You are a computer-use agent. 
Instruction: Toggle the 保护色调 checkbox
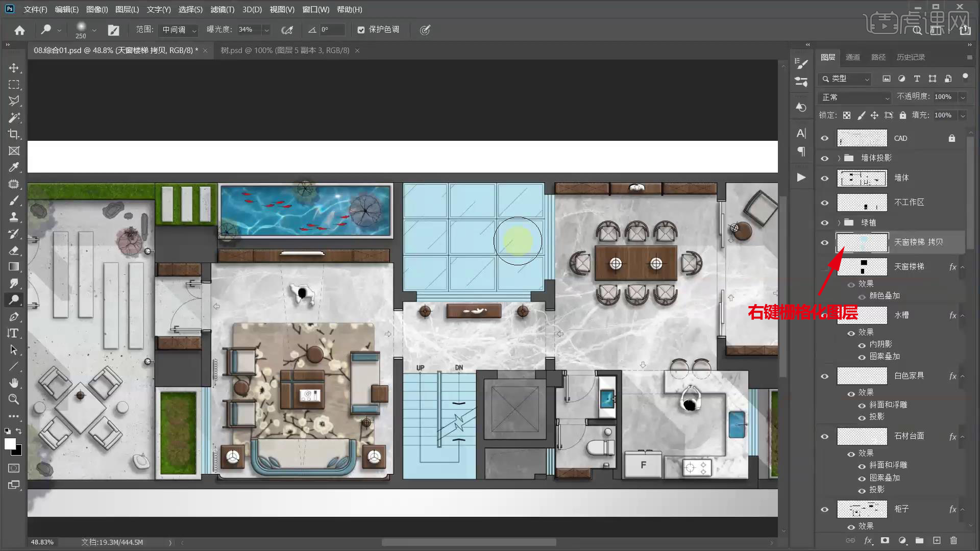click(361, 30)
